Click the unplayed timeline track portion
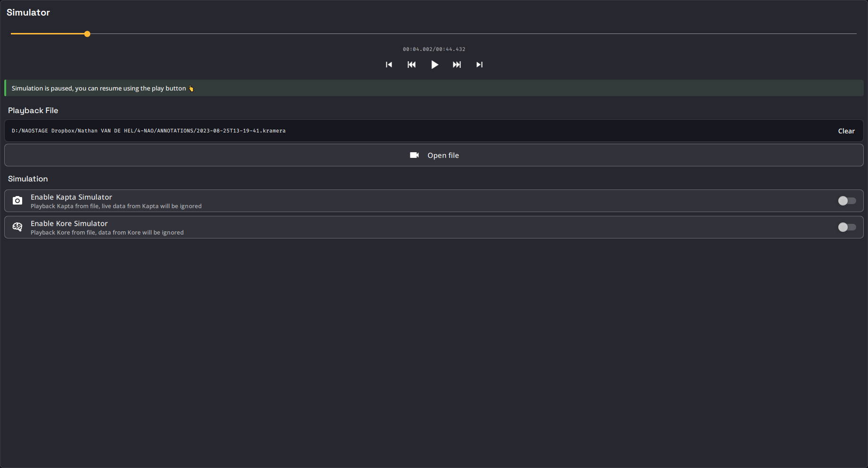 [x=473, y=34]
